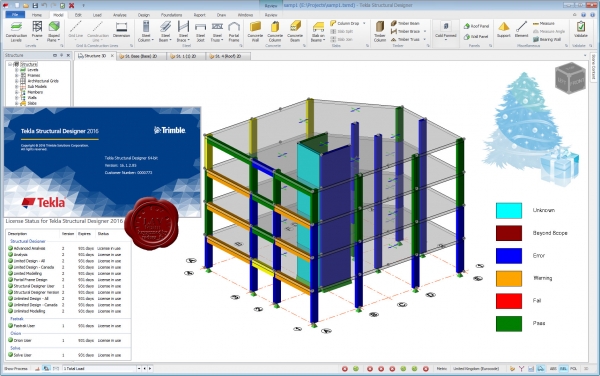Viewport: 600px width, 376px height.
Task: Activate the Dimension tool
Action: click(x=121, y=29)
